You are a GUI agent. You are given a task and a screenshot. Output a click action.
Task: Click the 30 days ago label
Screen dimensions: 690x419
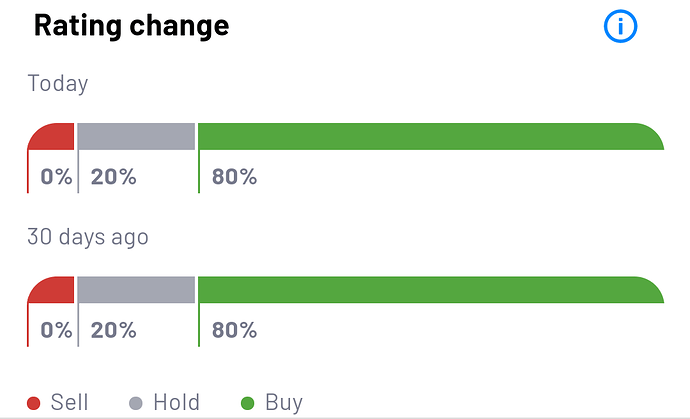point(88,237)
